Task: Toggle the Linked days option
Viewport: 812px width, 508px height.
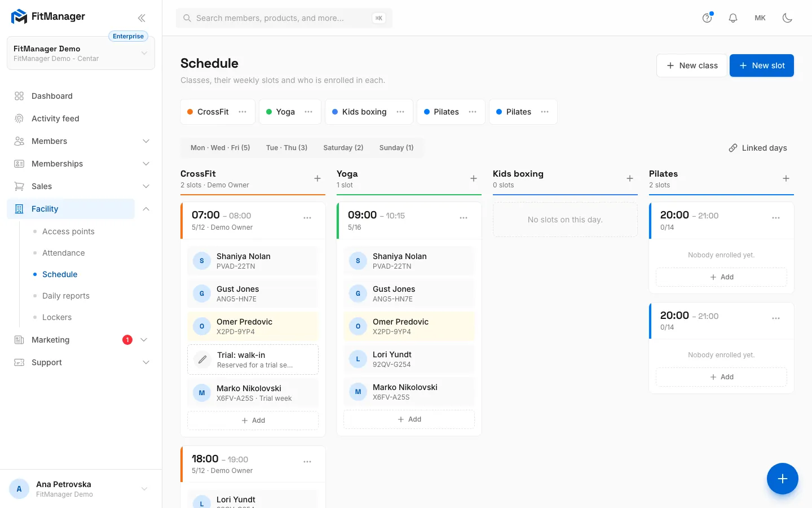Action: click(x=758, y=148)
